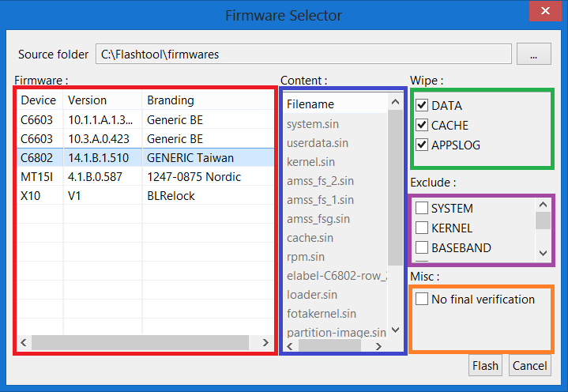Click the content list horizontal scrollbar thumb
This screenshot has height=392, width=568.
click(x=329, y=346)
